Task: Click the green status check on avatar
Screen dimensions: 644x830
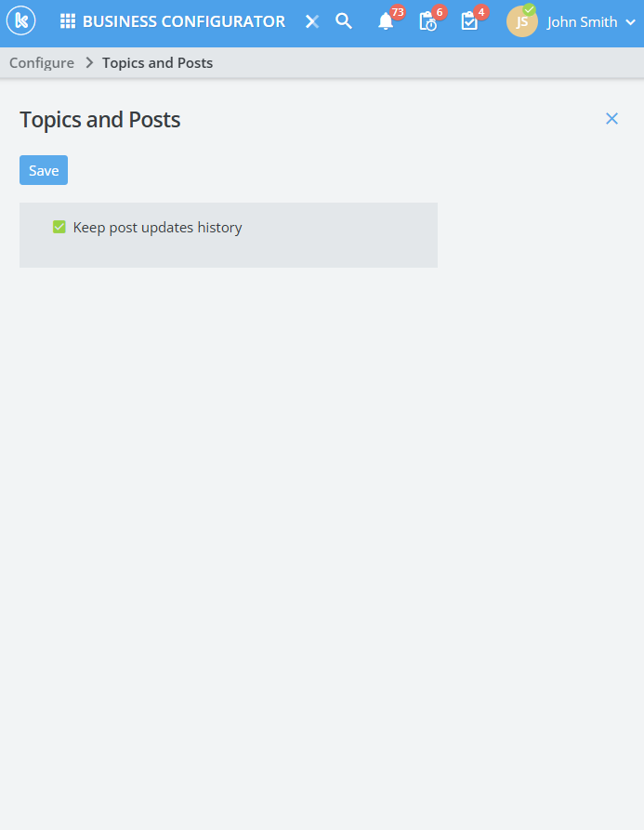Action: [530, 9]
